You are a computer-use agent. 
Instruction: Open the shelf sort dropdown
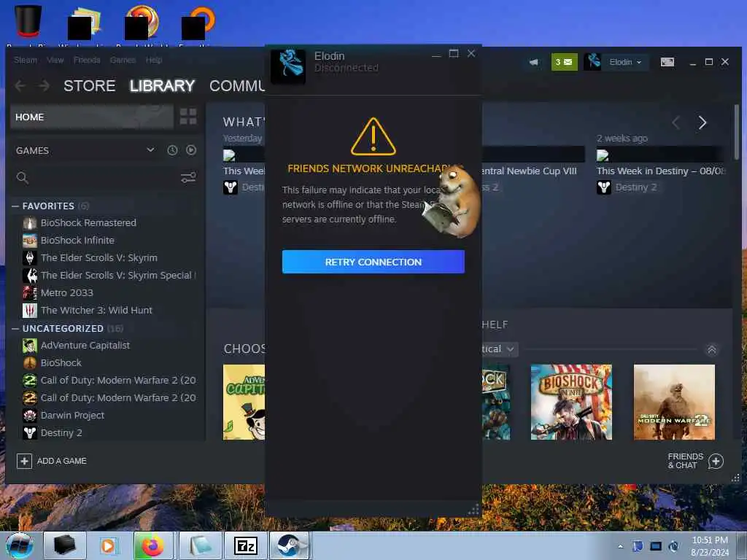(498, 349)
